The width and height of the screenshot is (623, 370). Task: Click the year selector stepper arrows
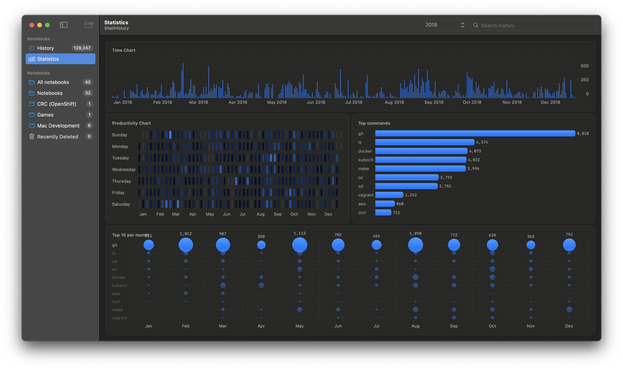click(x=462, y=25)
